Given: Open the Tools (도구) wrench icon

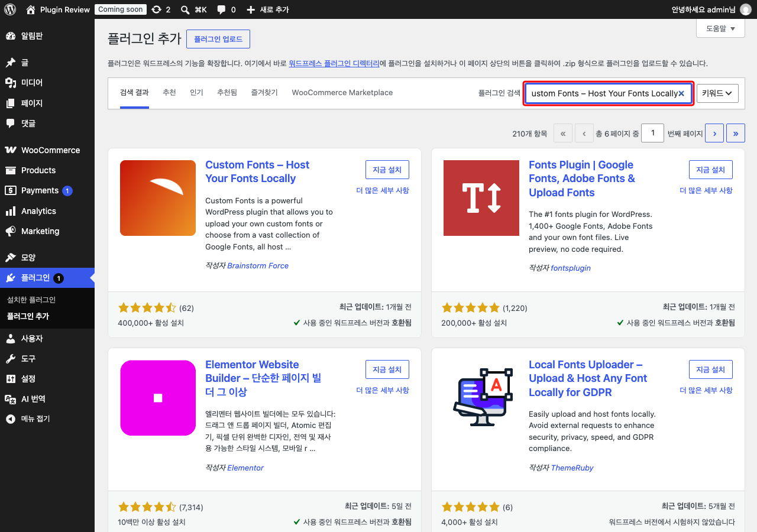Looking at the screenshot, I should (10, 359).
